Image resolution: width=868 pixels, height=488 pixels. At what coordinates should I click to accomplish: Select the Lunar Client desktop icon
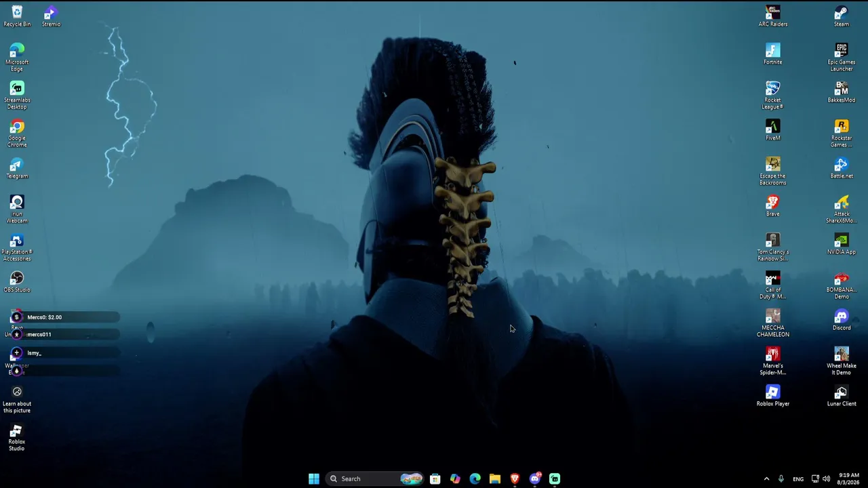point(842,396)
